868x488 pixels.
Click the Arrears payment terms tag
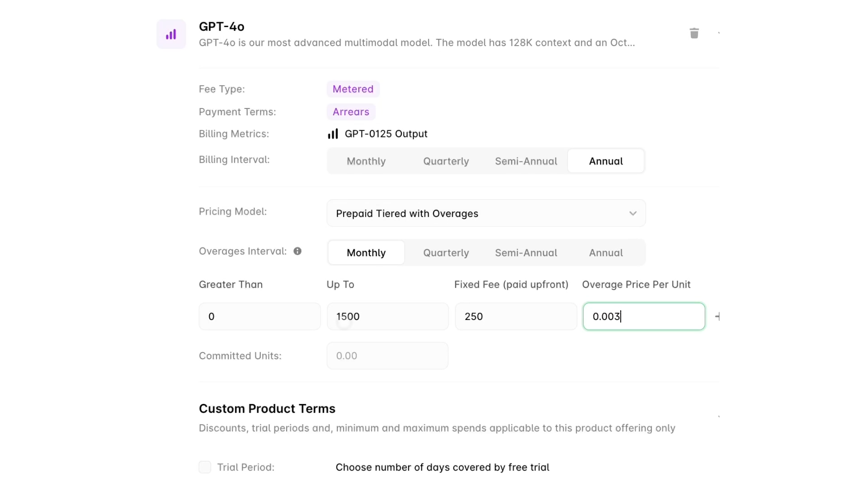(351, 112)
